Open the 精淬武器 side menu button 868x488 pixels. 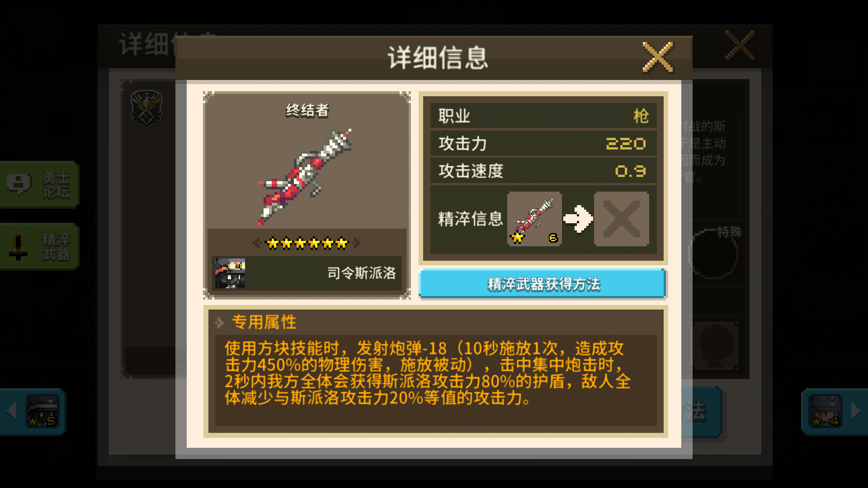[39, 247]
